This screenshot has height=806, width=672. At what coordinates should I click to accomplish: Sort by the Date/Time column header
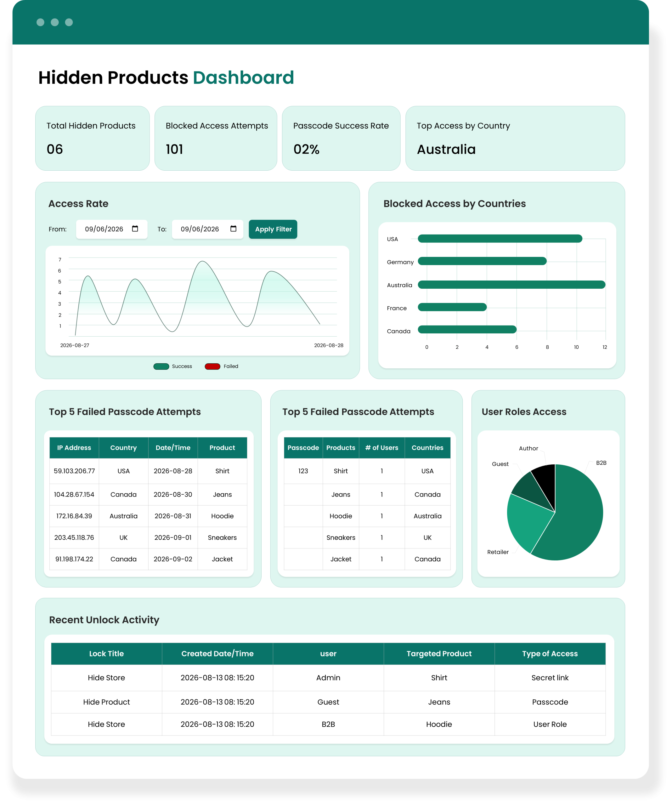coord(173,447)
